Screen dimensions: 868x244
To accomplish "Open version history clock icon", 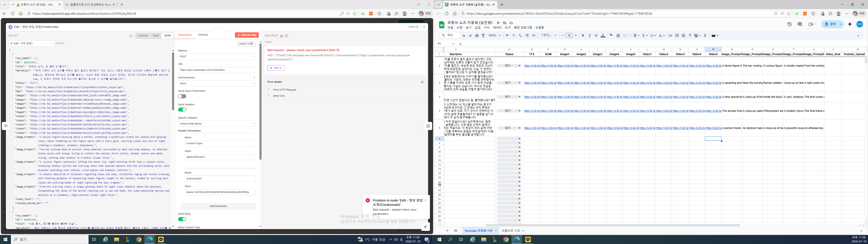I will pyautogui.click(x=789, y=24).
